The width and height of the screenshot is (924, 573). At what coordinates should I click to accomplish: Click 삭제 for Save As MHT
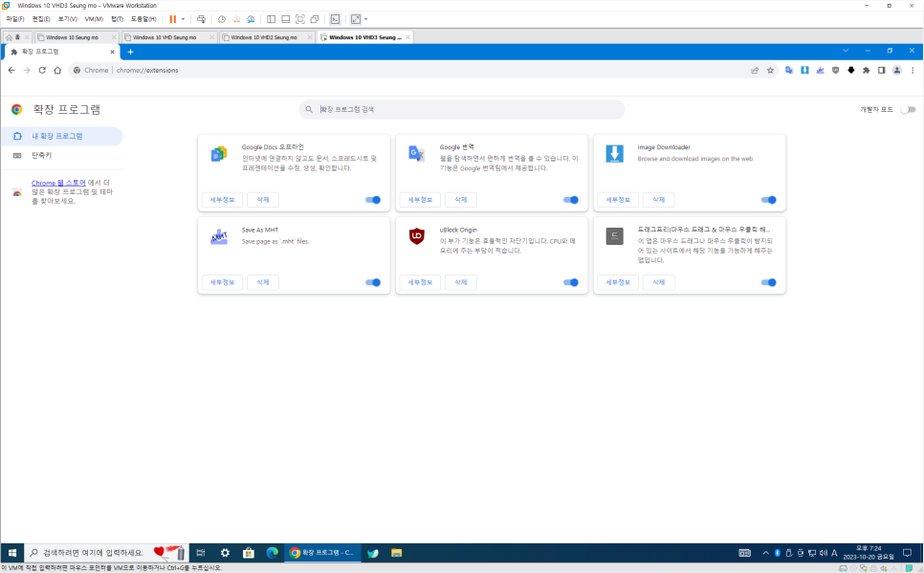point(263,282)
